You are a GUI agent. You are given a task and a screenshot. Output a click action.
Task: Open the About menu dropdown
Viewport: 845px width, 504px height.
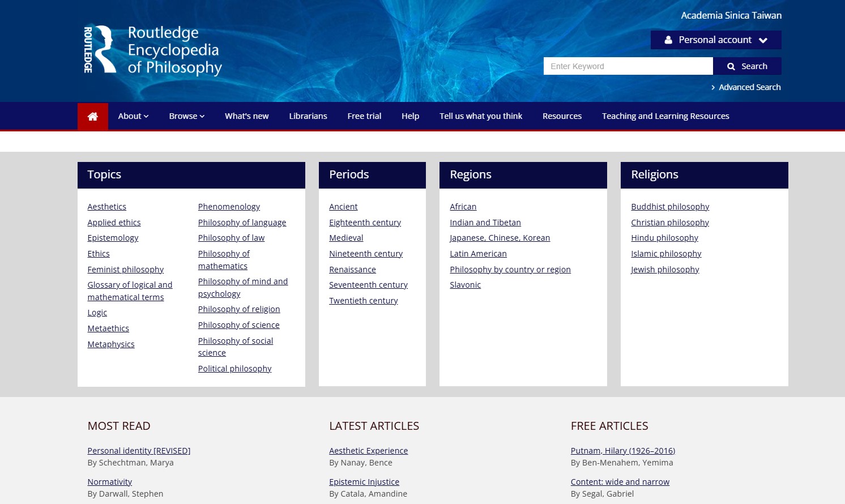(133, 116)
